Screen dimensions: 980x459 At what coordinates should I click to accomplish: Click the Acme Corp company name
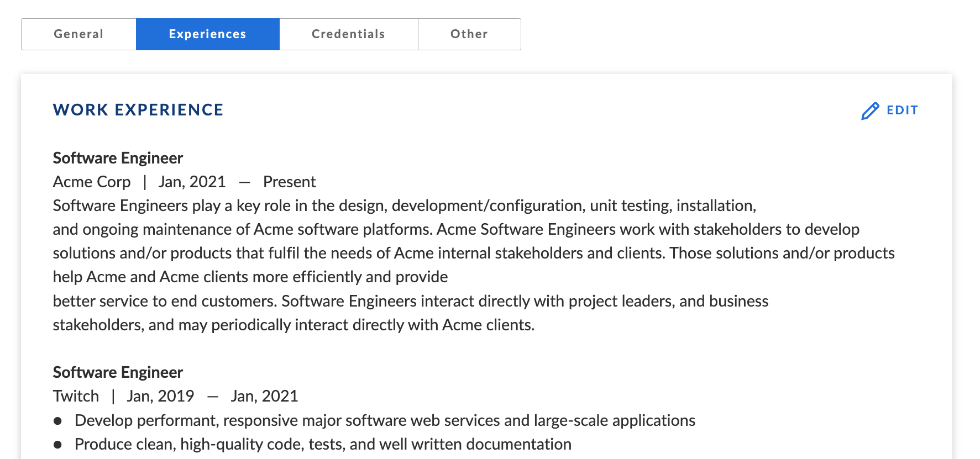click(x=92, y=182)
